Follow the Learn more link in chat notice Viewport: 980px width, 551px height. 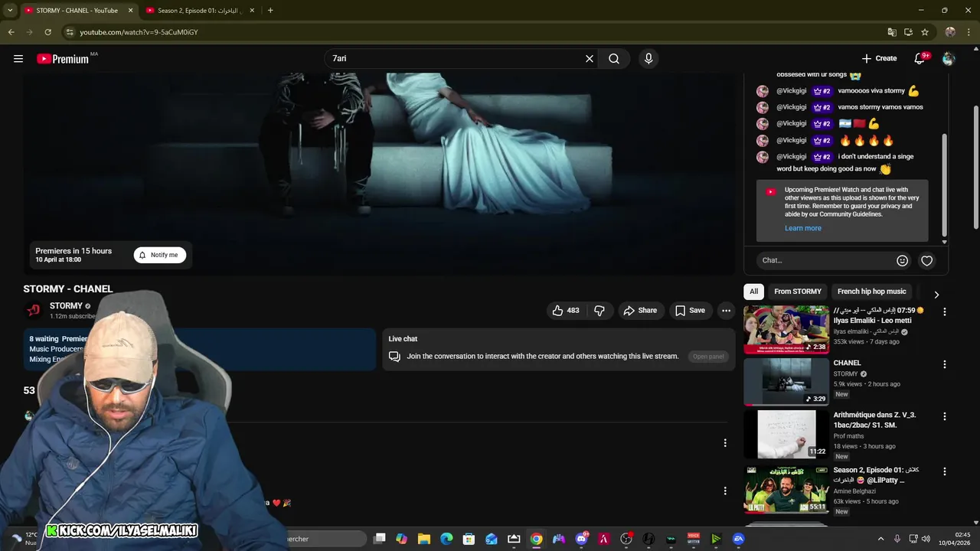point(802,228)
